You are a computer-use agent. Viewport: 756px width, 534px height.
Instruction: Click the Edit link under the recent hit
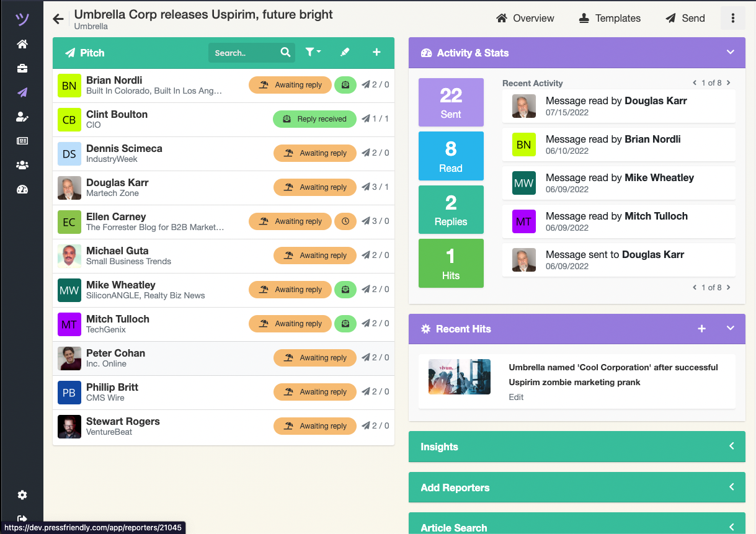[516, 397]
